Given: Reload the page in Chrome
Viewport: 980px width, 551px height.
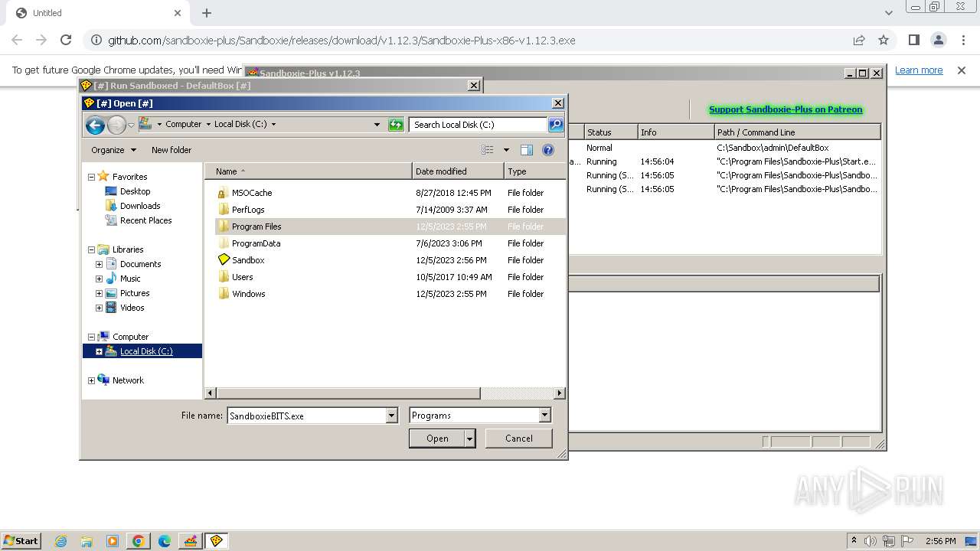Looking at the screenshot, I should pos(66,40).
